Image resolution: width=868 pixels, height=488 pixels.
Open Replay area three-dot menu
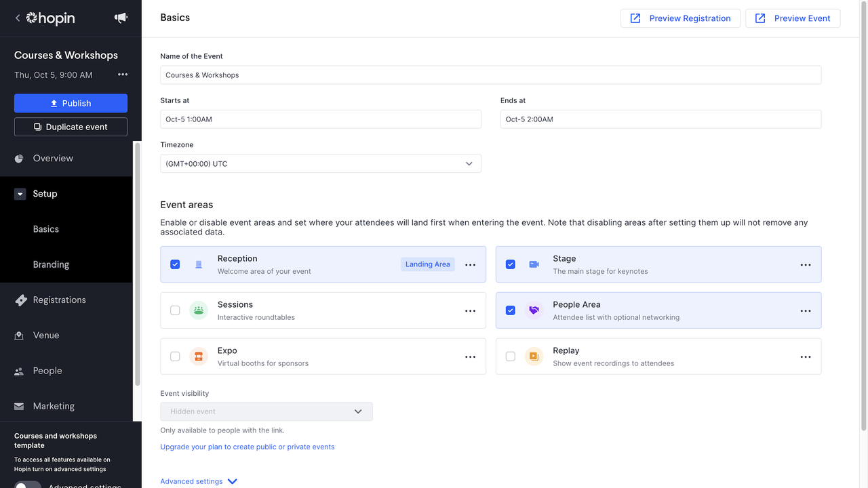(806, 357)
